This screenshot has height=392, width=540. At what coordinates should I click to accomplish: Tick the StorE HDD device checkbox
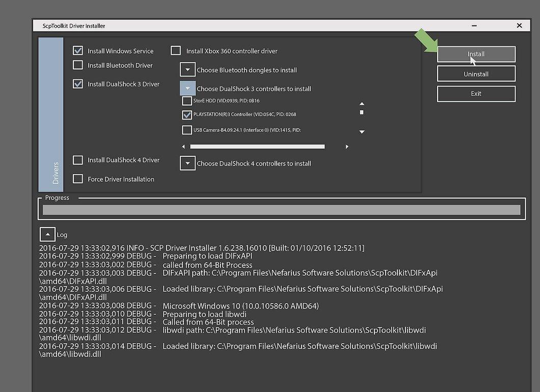[187, 101]
